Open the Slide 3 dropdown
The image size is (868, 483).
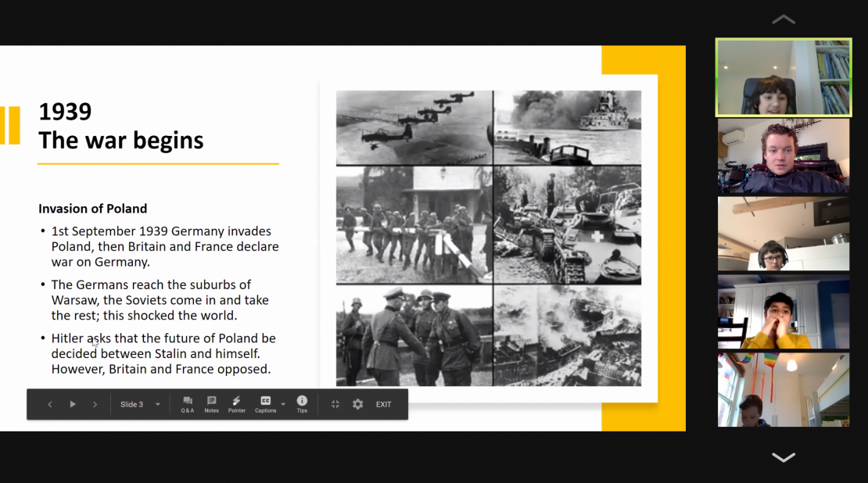(x=141, y=404)
